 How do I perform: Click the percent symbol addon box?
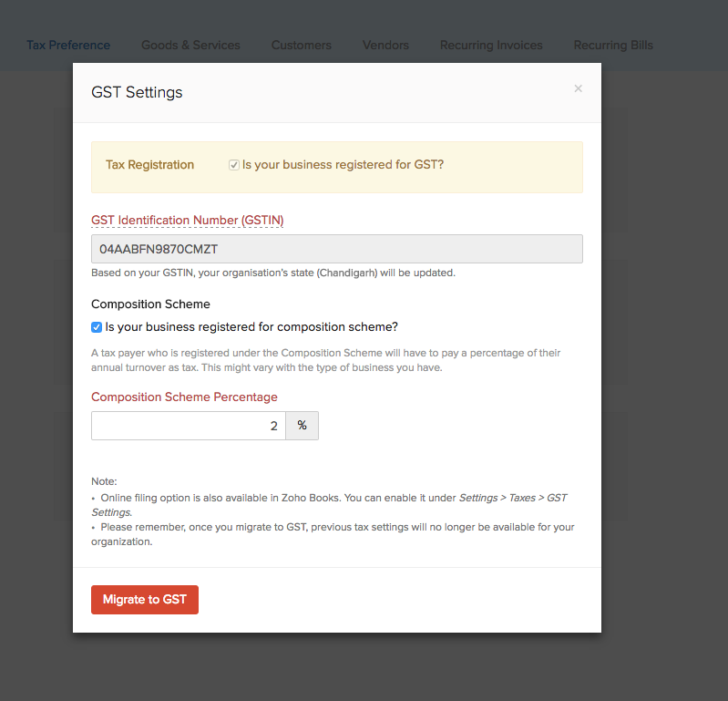coord(302,426)
